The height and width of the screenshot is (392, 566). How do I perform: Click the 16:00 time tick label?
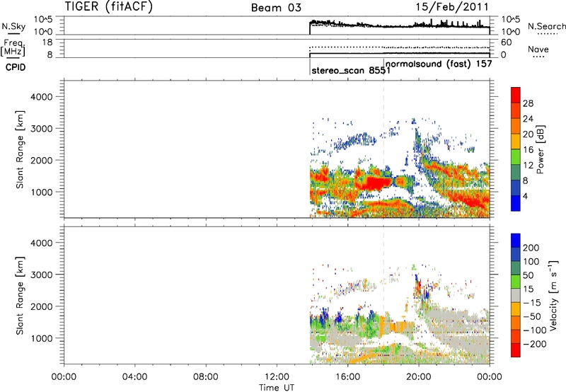pyautogui.click(x=347, y=377)
